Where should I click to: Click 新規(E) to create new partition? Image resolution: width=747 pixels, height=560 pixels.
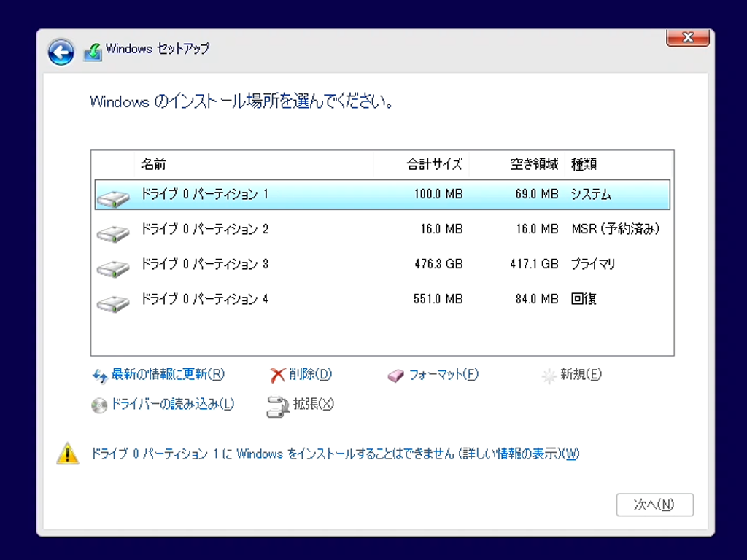581,375
